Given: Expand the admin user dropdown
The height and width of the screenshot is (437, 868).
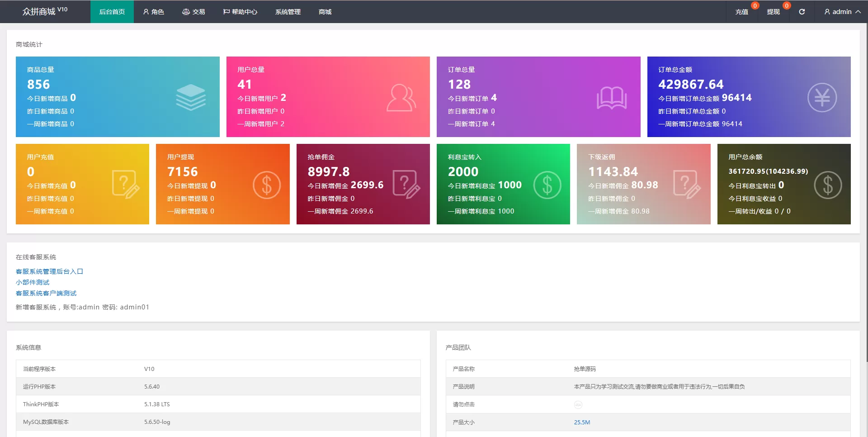Looking at the screenshot, I should [842, 12].
